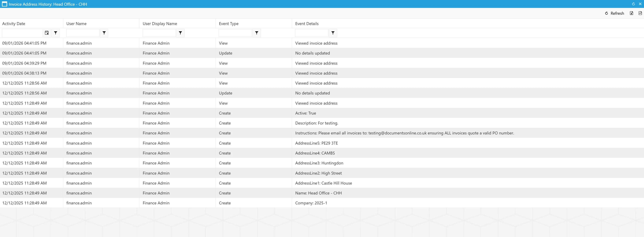Click the Refresh button in the toolbar

pyautogui.click(x=614, y=13)
